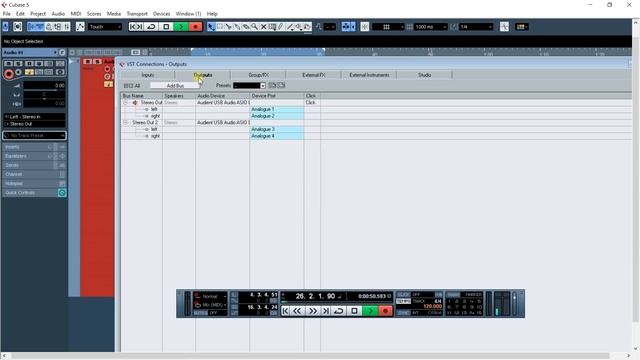The width and height of the screenshot is (640, 360).
Task: Click the Click cell for Stereo Out
Action: tap(312, 102)
